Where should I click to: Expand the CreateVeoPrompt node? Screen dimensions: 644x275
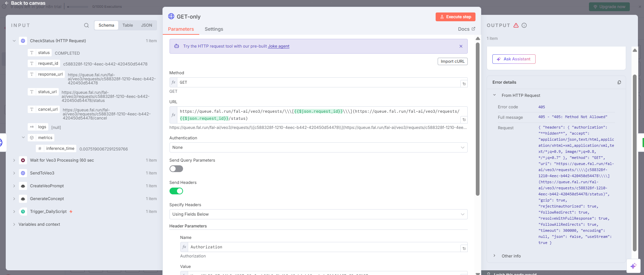click(x=14, y=186)
